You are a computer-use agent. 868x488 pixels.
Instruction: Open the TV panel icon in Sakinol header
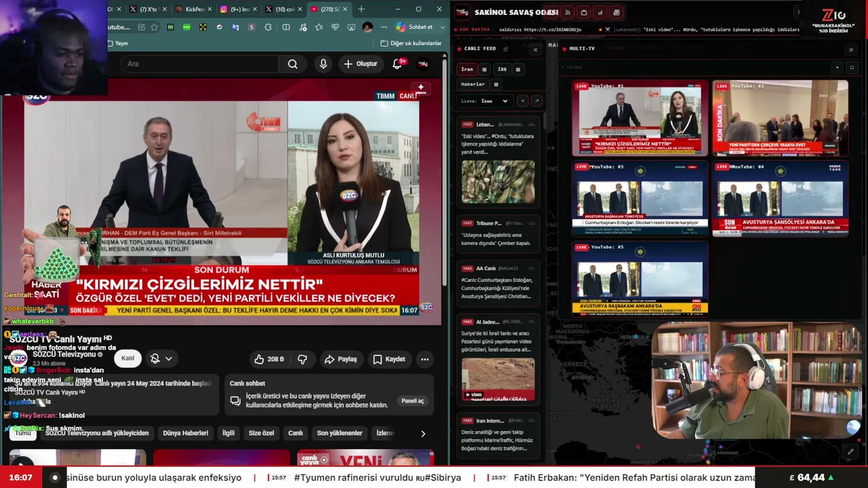click(583, 13)
